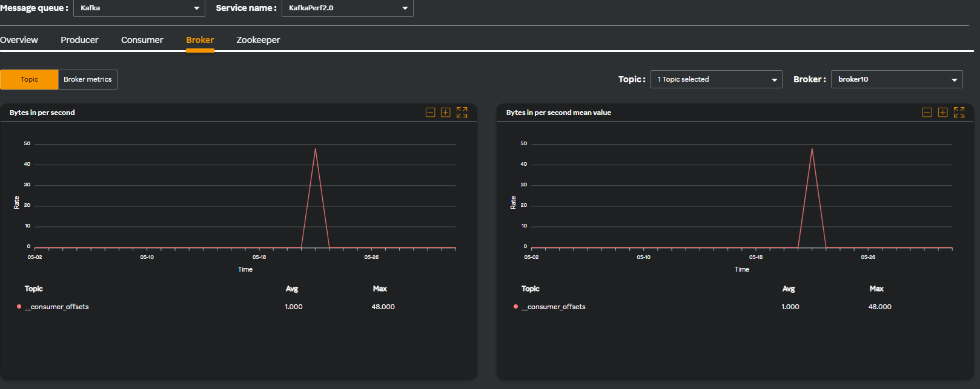Image resolution: width=980 pixels, height=389 pixels.
Task: Click Avg column header in left panel
Action: pos(292,289)
